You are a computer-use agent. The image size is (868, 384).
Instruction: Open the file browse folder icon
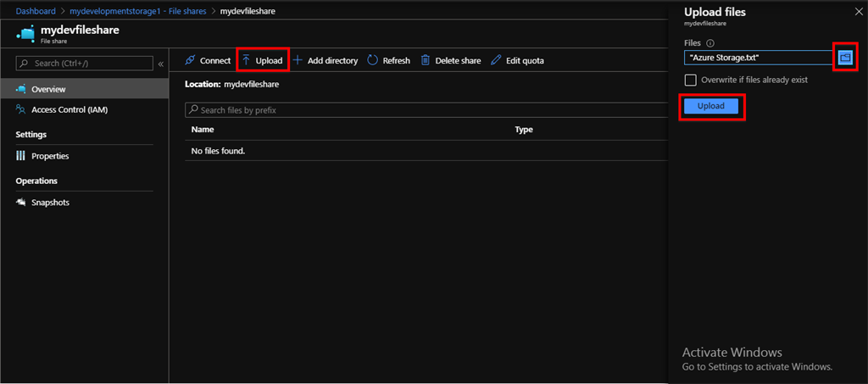(x=845, y=57)
